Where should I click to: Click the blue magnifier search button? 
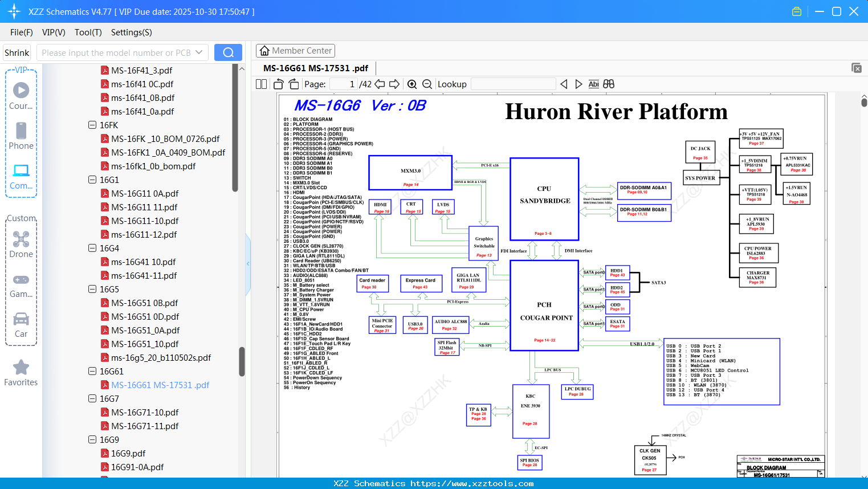(x=228, y=52)
